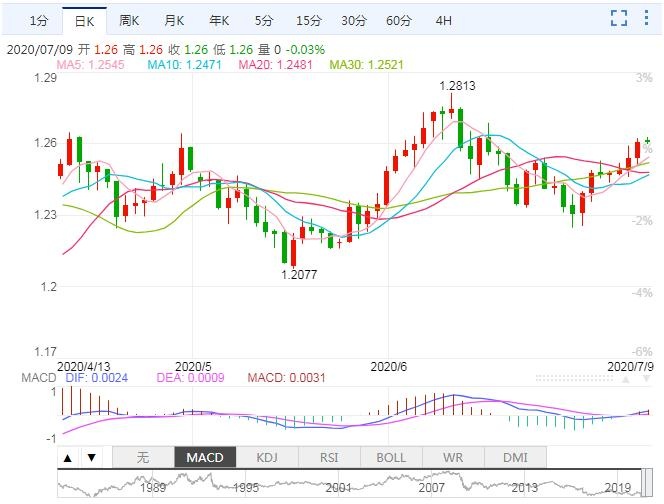The height and width of the screenshot is (504, 664).
Task: Open the 周K weekly chart tab
Action: (129, 20)
